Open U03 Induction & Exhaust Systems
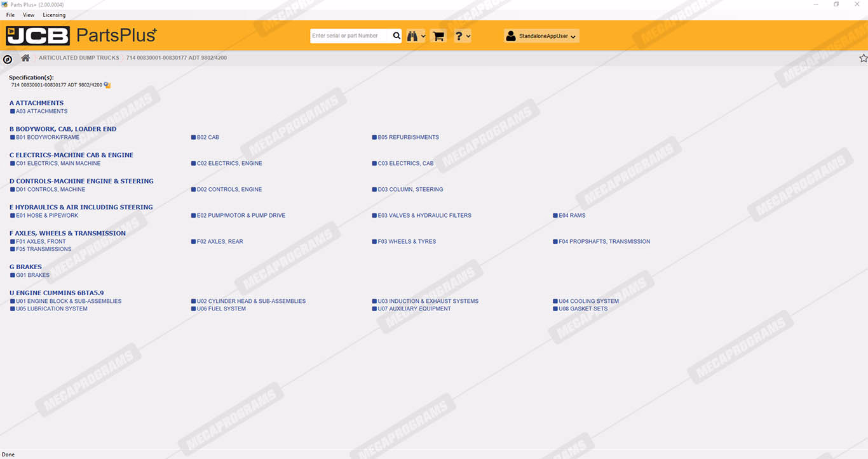The image size is (868, 459). click(x=425, y=301)
